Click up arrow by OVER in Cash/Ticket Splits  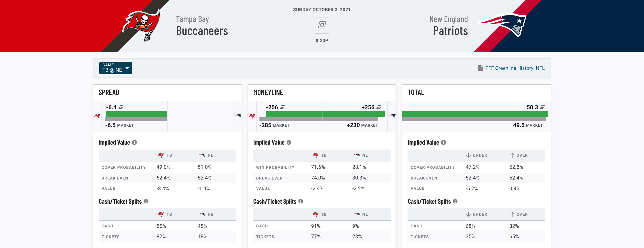pyautogui.click(x=512, y=214)
